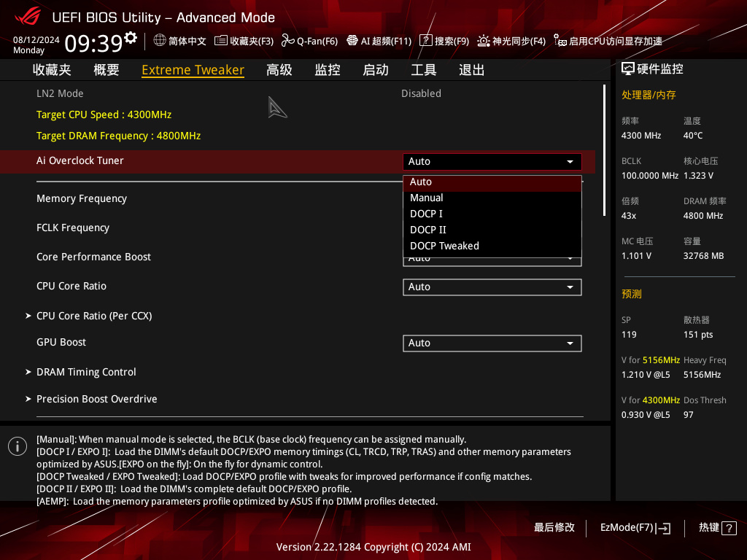Image resolution: width=747 pixels, height=560 pixels.
Task: Click the 32768 MB capacity value
Action: point(704,256)
